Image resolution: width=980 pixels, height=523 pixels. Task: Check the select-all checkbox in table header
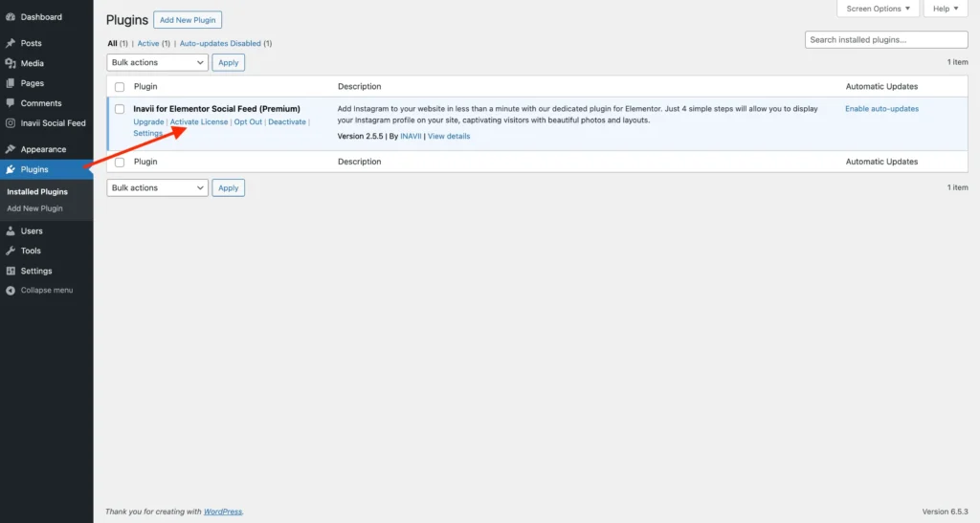(x=120, y=87)
